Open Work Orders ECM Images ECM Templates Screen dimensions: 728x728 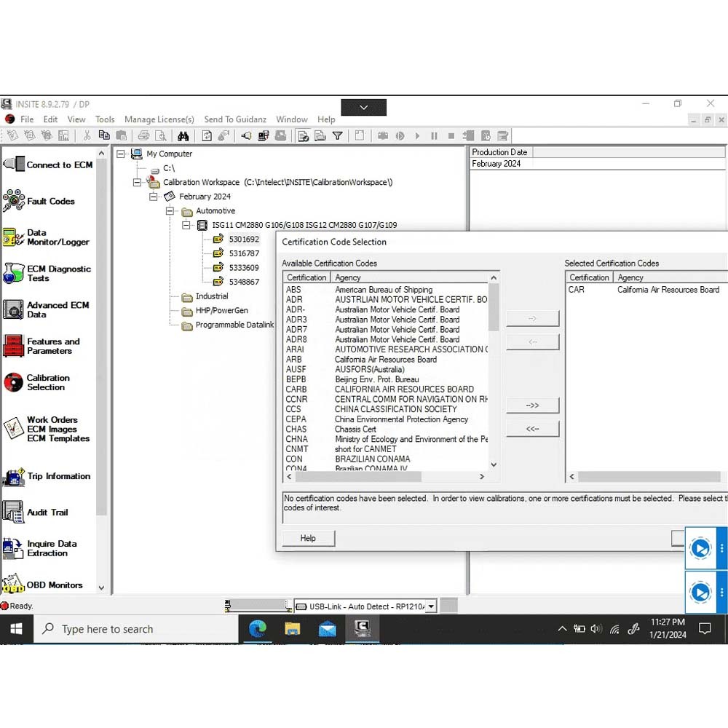pyautogui.click(x=47, y=429)
